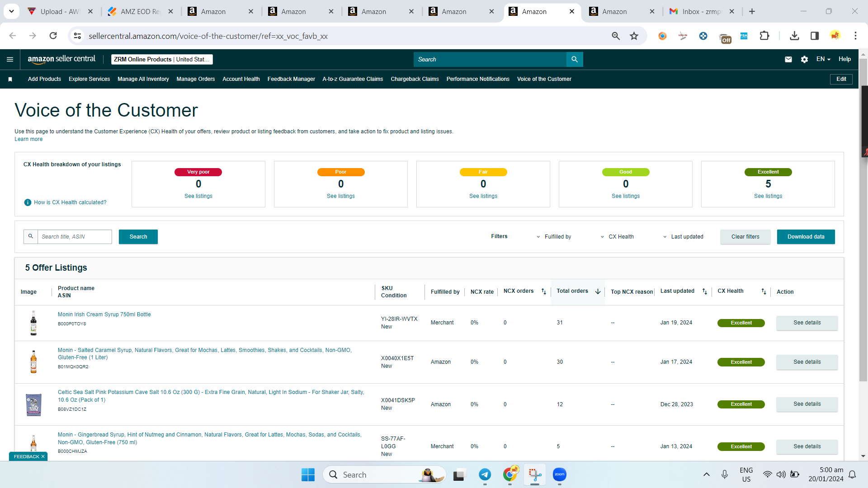Click magnifier icon in title ASIN search
Screen dimensions: 868x488
click(x=31, y=236)
